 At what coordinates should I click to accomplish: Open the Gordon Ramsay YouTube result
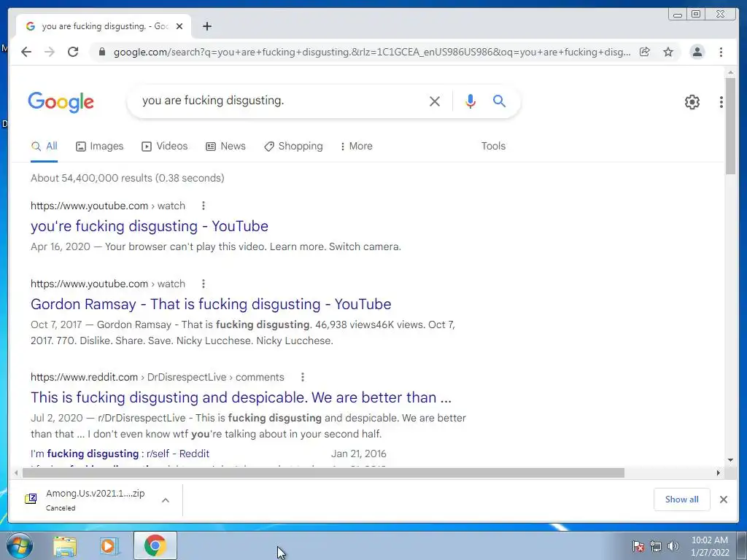click(211, 304)
